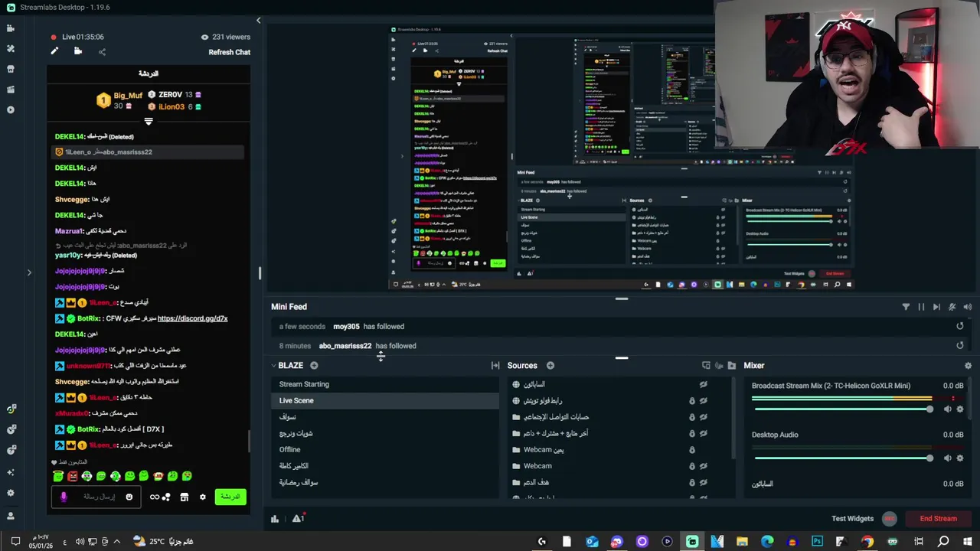980x551 pixels.
Task: Toggle visibility of رابط فولو تويتش source
Action: 703,400
